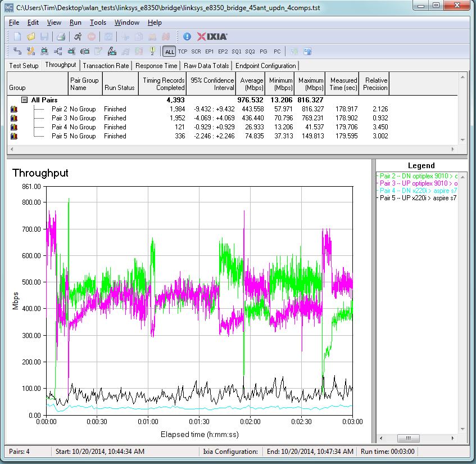The width and height of the screenshot is (476, 464).
Task: Open the Run menu
Action: (75, 22)
